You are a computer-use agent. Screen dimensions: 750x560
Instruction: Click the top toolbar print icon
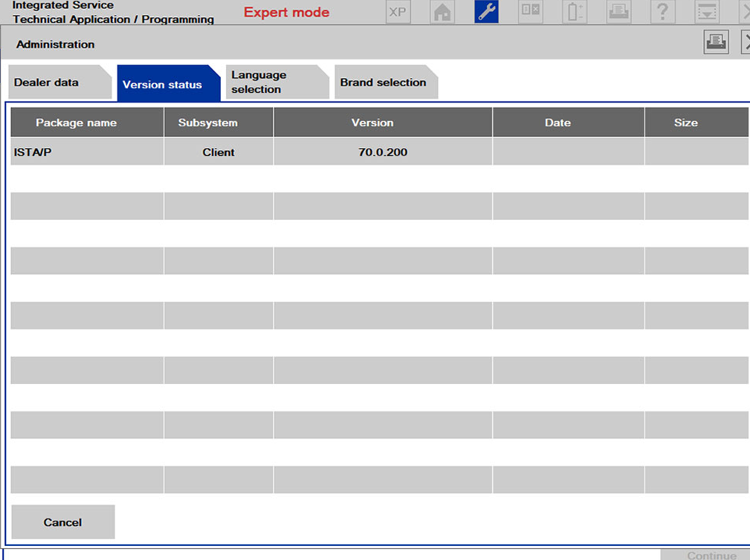click(618, 11)
